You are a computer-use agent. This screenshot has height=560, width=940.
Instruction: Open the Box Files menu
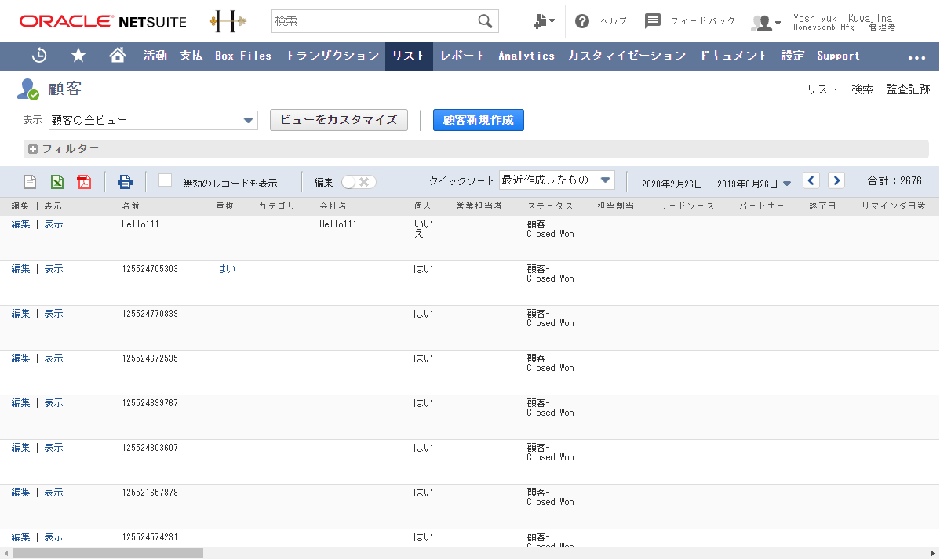(243, 56)
